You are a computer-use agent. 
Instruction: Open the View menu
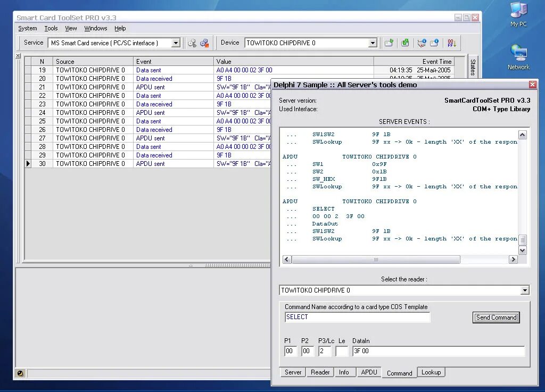pos(71,29)
